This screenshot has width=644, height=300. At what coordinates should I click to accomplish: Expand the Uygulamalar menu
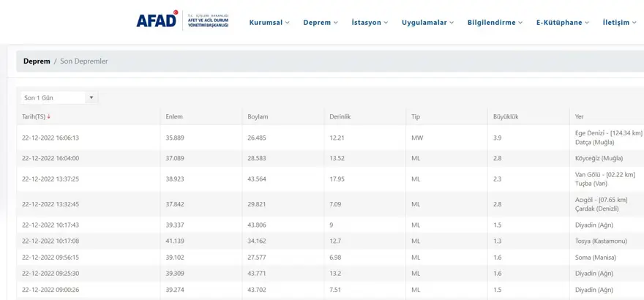click(427, 23)
